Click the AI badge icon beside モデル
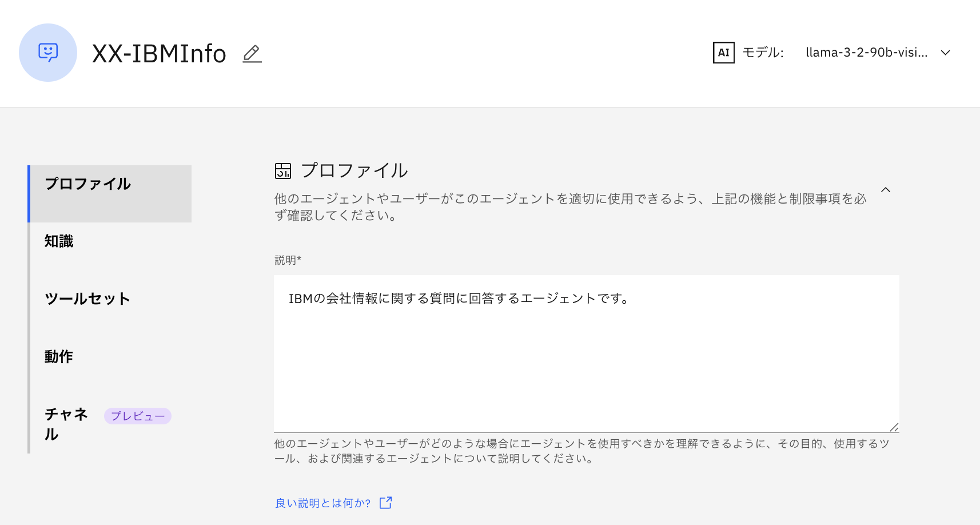 (723, 53)
